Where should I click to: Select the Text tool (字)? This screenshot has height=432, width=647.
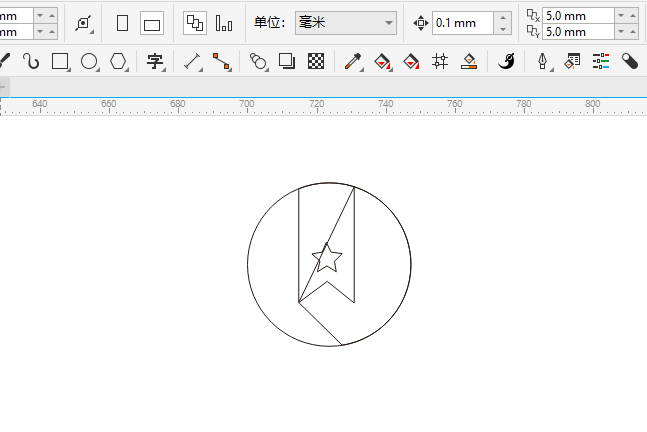[155, 61]
